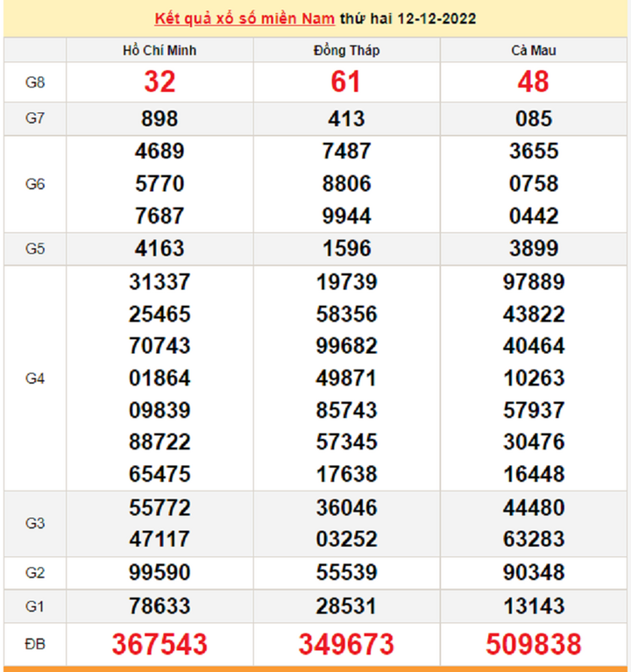Select the Đồng Tháp column header
Image resolution: width=631 pixels, height=672 pixels.
click(x=346, y=51)
